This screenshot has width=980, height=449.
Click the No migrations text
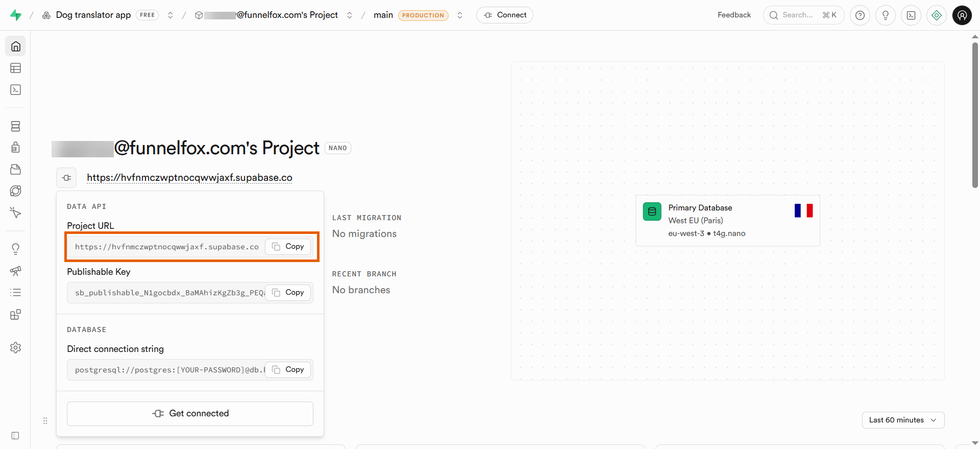[364, 234]
